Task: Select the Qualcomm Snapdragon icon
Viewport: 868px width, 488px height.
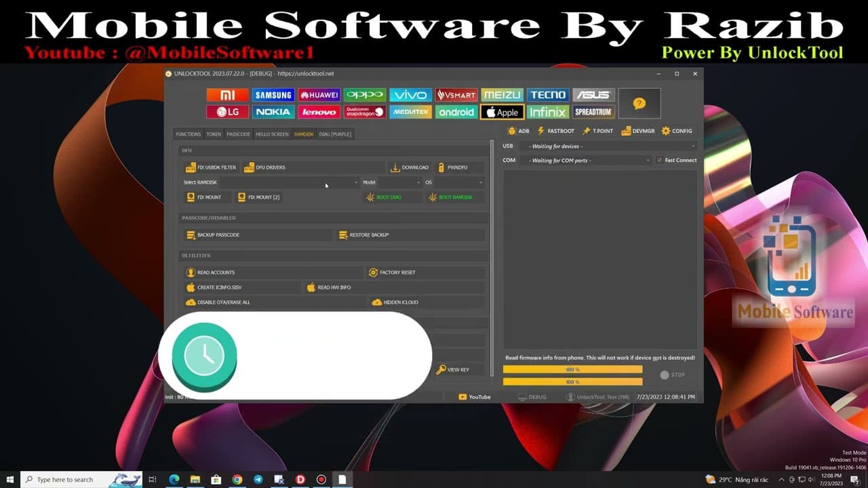Action: pyautogui.click(x=365, y=112)
